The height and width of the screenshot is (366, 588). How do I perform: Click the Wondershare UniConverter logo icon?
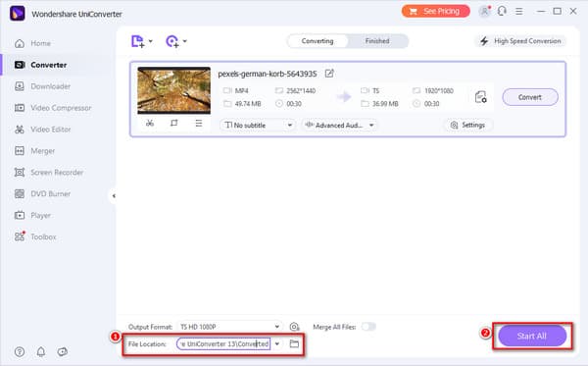coord(17,14)
